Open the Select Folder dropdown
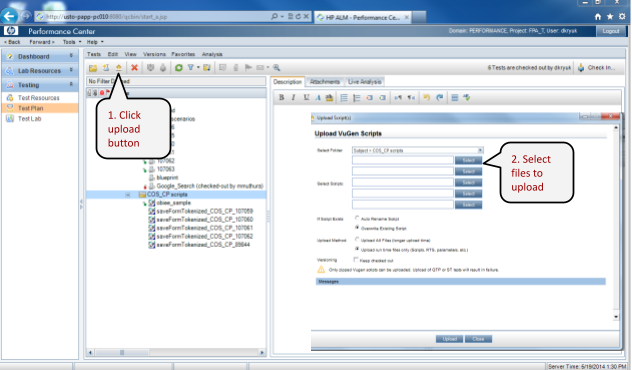632x370 pixels. pyautogui.click(x=480, y=150)
